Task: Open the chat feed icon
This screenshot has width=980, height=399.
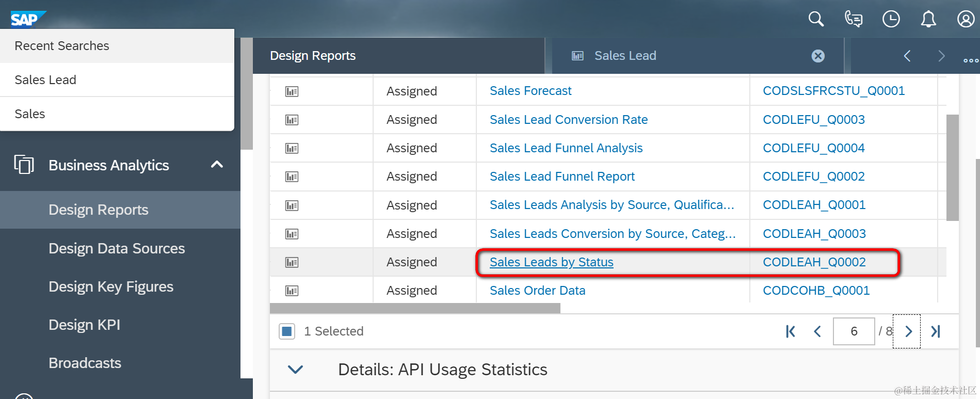Action: point(854,19)
